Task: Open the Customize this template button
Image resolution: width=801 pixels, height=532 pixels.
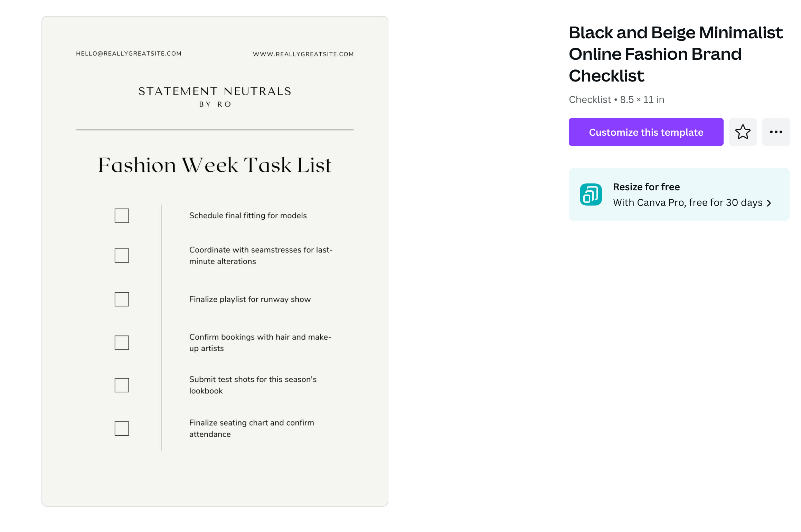Action: pos(646,132)
